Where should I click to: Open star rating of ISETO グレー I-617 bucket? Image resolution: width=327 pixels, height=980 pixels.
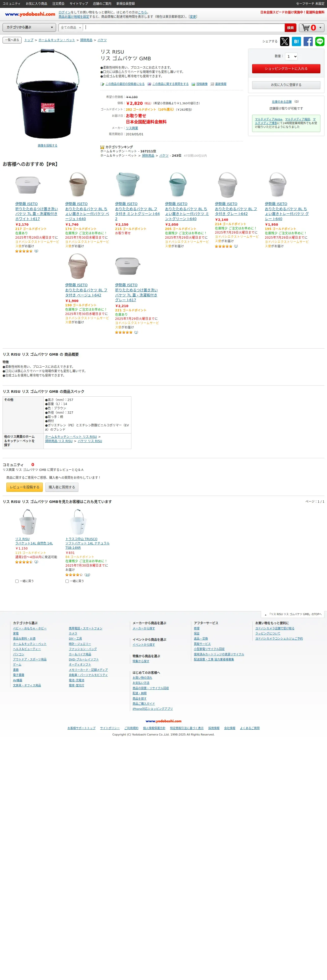pos(124,332)
